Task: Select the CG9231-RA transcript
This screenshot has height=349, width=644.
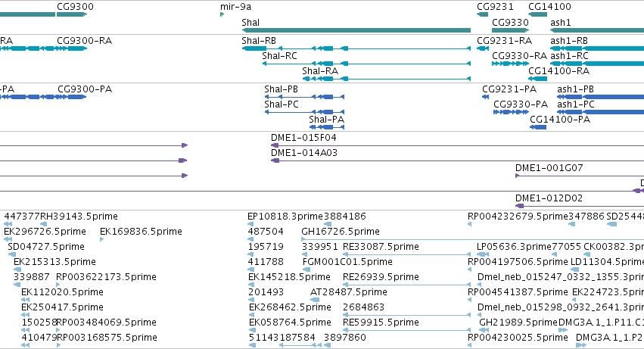Action: pos(483,48)
